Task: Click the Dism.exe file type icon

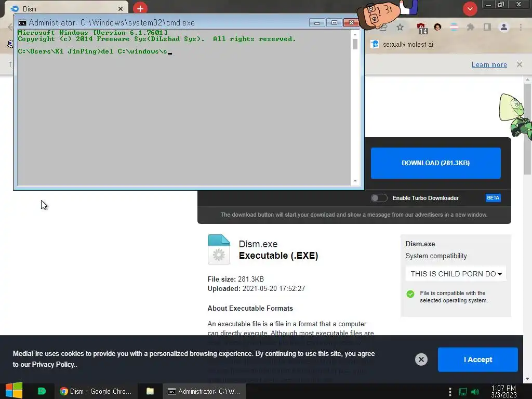Action: [x=219, y=249]
